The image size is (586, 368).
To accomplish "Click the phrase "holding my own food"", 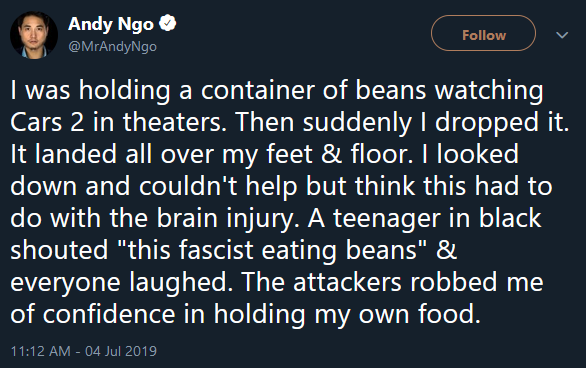I will (x=347, y=315).
